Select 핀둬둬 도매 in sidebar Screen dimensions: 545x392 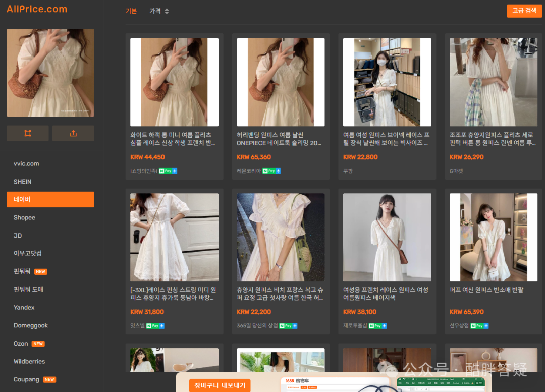click(28, 290)
